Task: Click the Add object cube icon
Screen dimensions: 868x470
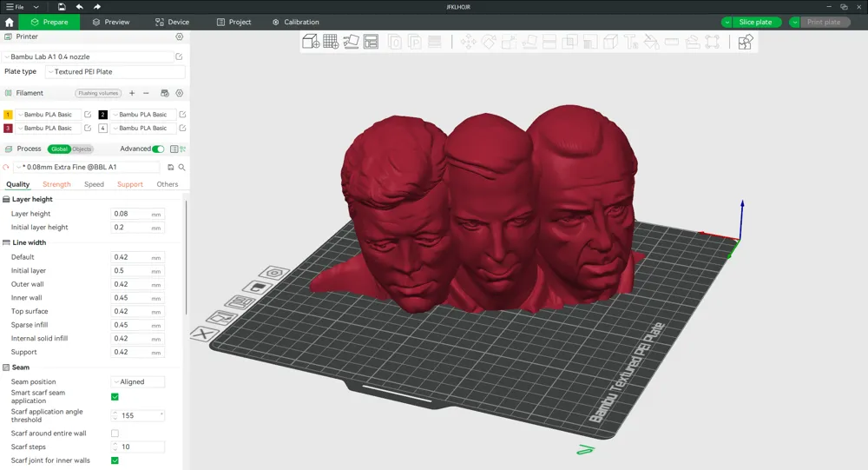Action: click(x=311, y=42)
